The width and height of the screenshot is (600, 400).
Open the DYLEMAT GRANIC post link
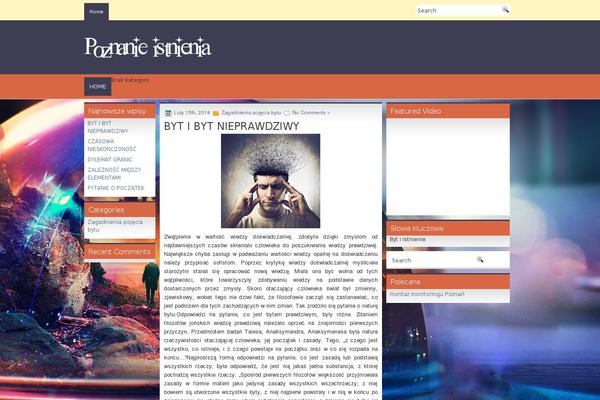click(x=110, y=159)
